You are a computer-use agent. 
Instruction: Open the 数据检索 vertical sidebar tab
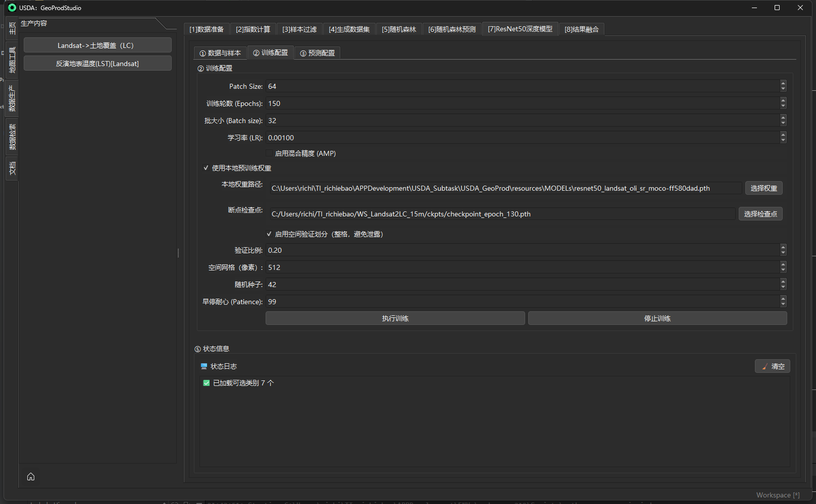click(12, 137)
